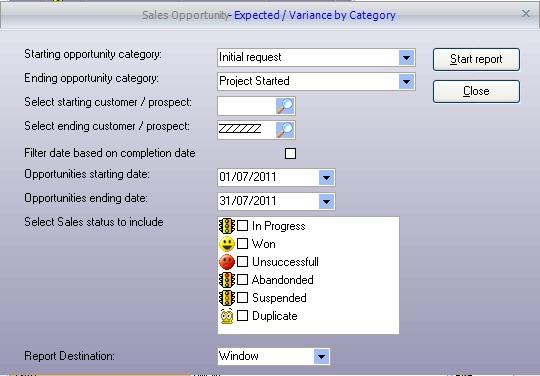Open the opportunities starting date picker
The width and height of the screenshot is (540, 376).
pyautogui.click(x=326, y=178)
